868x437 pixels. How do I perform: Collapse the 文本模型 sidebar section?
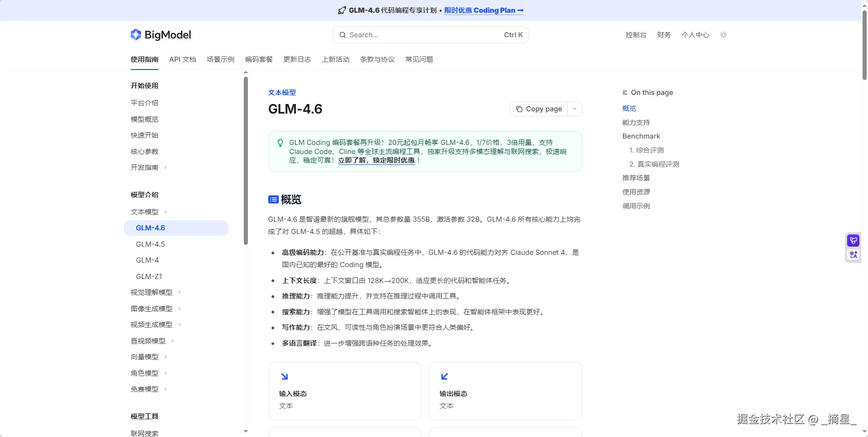[149, 212]
